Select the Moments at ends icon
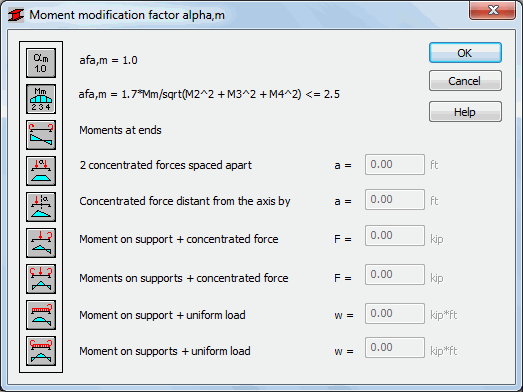Image resolution: width=523 pixels, height=392 pixels. (41, 135)
